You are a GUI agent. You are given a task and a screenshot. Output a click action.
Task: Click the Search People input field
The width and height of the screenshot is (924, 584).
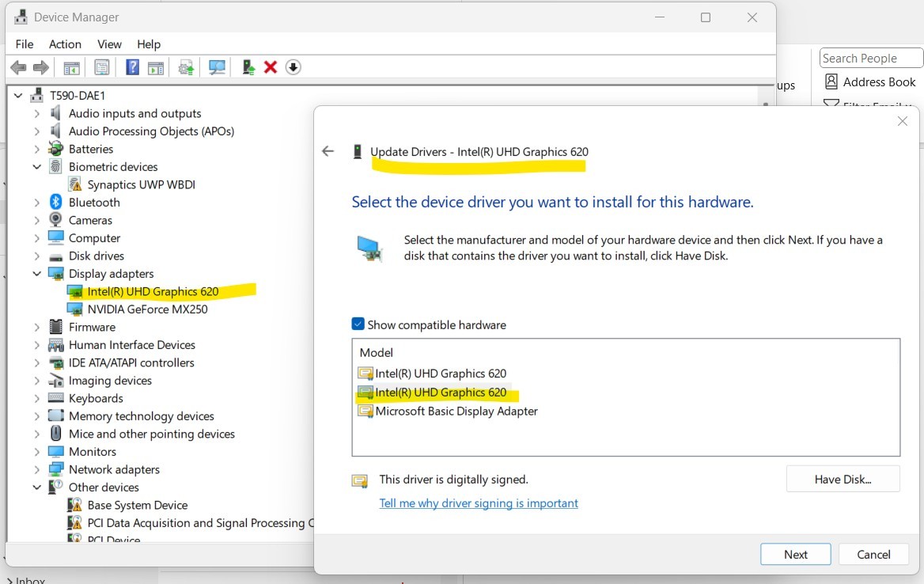click(870, 57)
